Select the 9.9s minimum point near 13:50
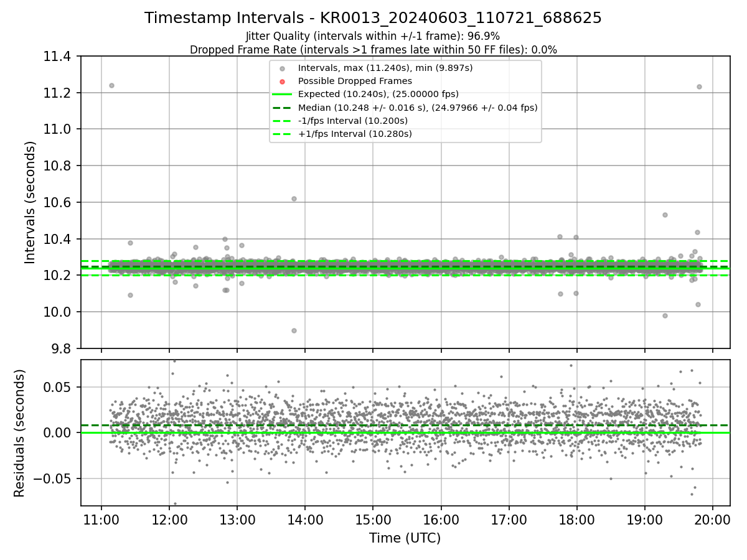 coord(294,330)
